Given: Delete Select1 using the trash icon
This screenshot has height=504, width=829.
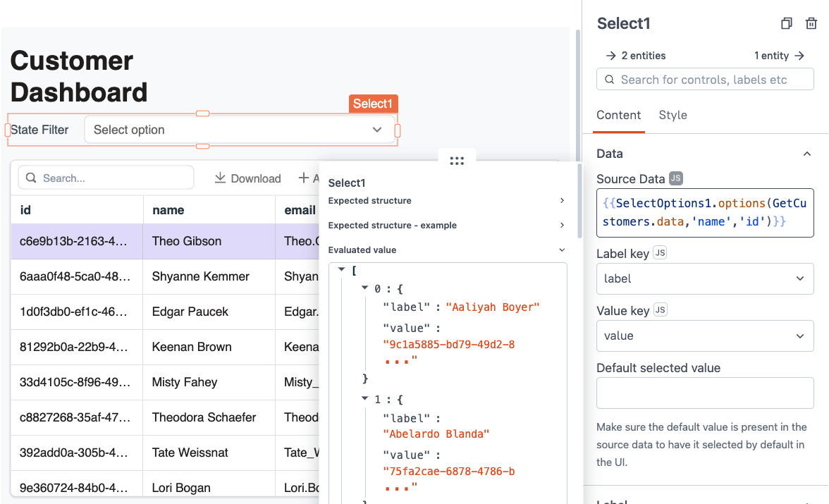Looking at the screenshot, I should [x=811, y=23].
